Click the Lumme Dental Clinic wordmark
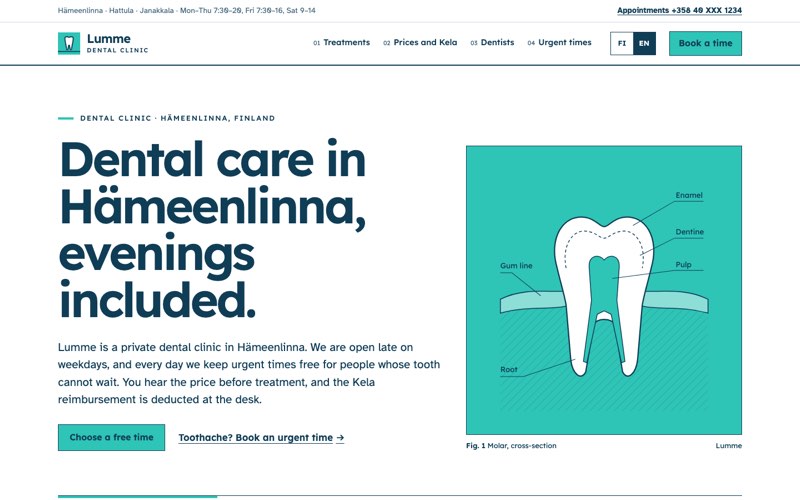The image size is (800, 500). (117, 43)
